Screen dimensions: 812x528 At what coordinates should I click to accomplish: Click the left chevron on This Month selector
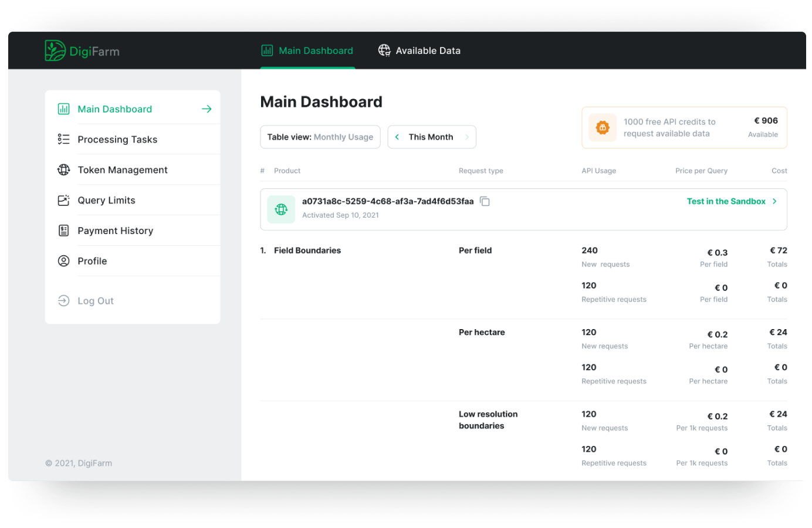pos(397,137)
